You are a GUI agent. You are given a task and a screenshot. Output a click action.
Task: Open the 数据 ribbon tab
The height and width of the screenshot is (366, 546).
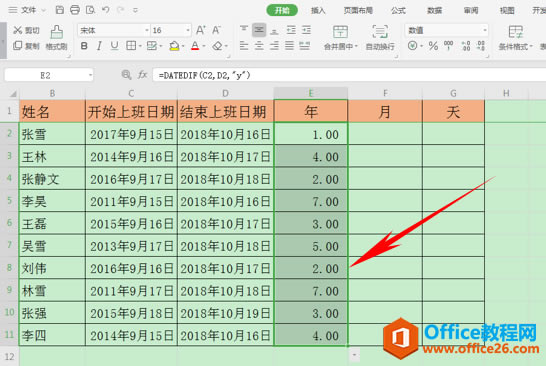coord(435,10)
